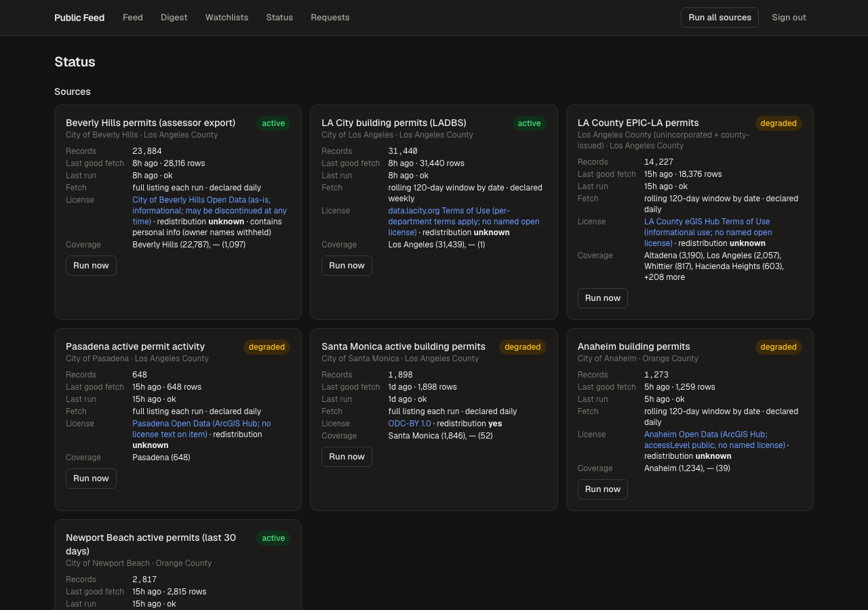Screen dimensions: 868x610
Task: Switch to the Watchlists tab
Action: (226, 18)
